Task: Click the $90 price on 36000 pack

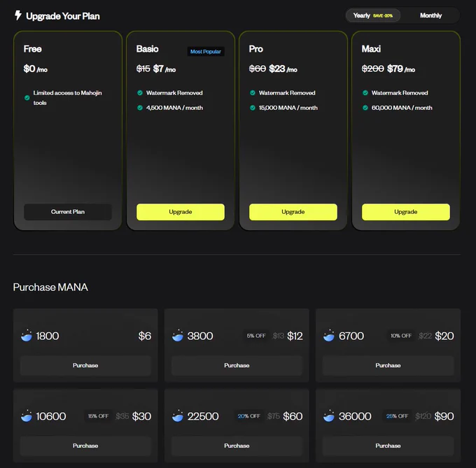Action: click(x=444, y=416)
